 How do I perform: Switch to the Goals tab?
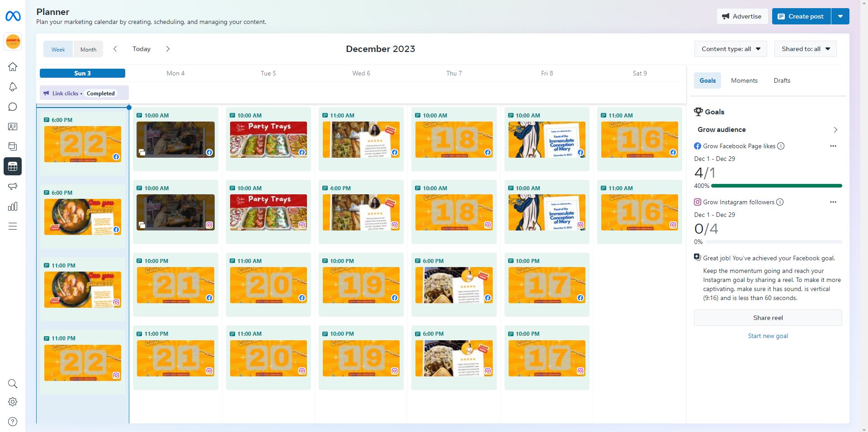click(708, 80)
